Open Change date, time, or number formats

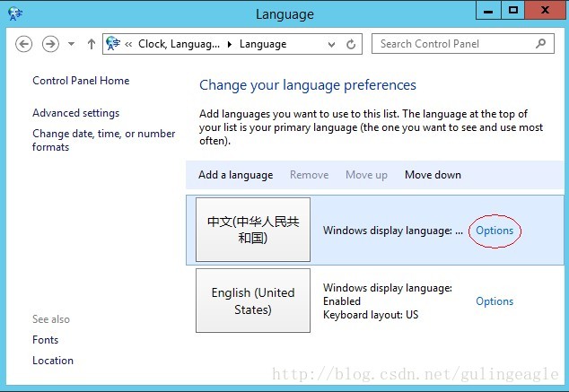(x=104, y=140)
